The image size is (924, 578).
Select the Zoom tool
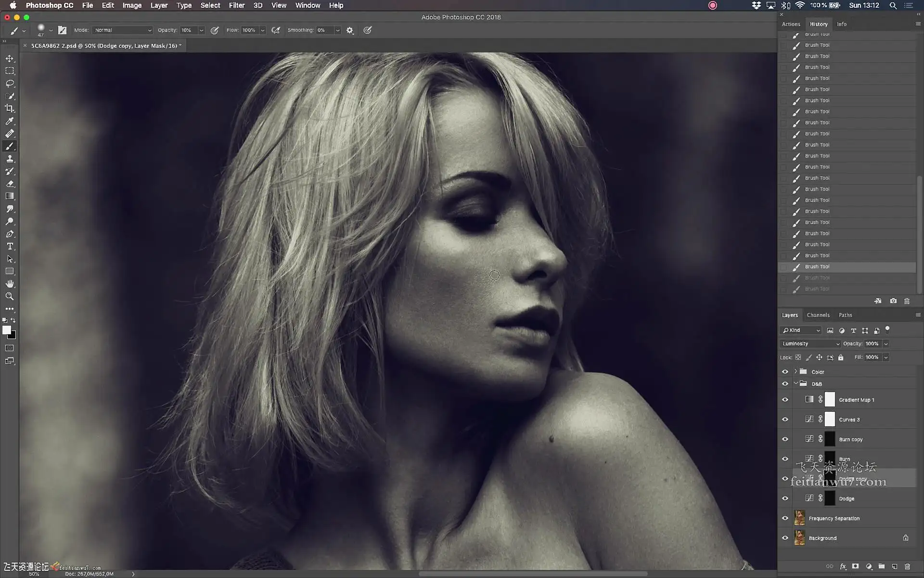pos(10,296)
